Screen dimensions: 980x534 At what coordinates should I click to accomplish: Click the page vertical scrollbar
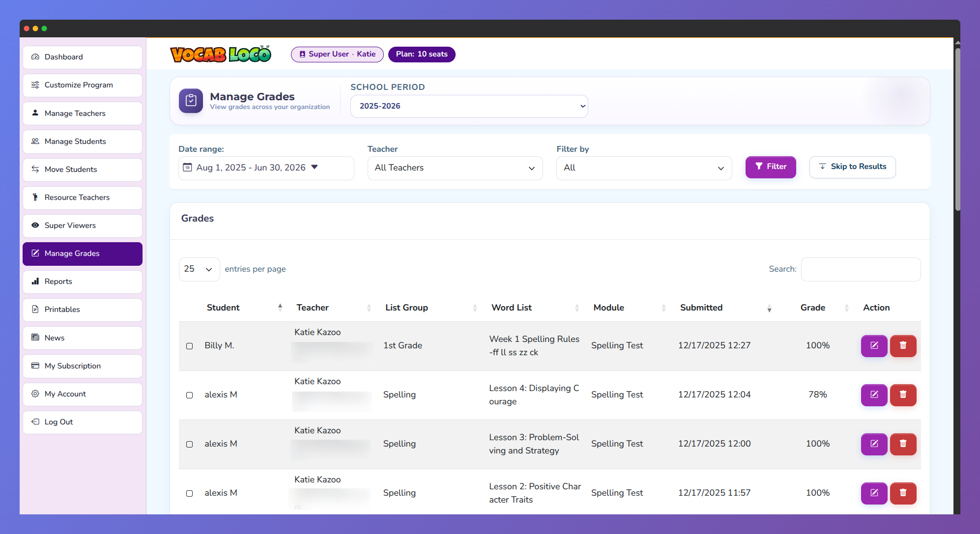coord(957,129)
